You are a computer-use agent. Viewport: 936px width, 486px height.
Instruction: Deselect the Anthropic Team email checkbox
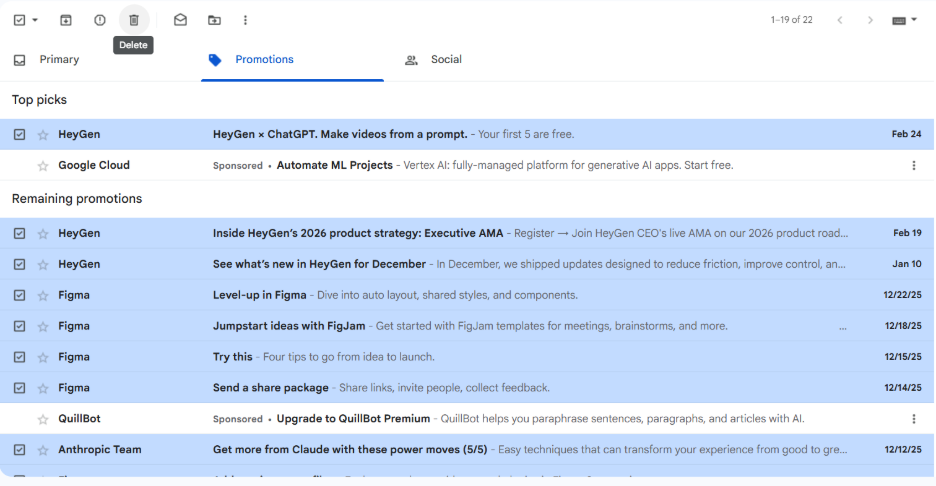click(19, 450)
